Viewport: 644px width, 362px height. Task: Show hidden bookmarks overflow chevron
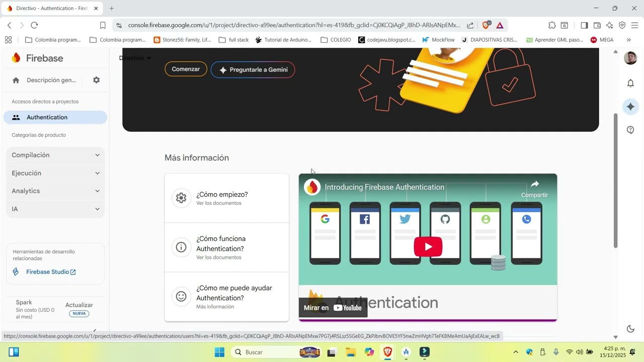[628, 40]
